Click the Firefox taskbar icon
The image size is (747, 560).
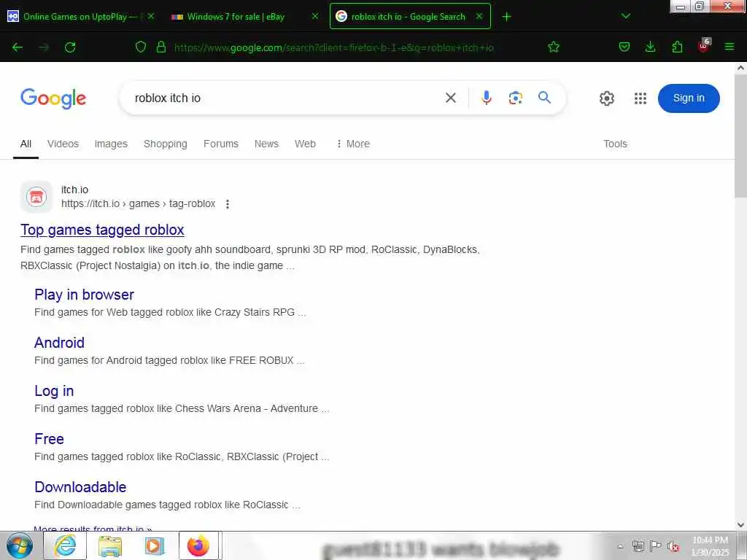click(x=198, y=545)
